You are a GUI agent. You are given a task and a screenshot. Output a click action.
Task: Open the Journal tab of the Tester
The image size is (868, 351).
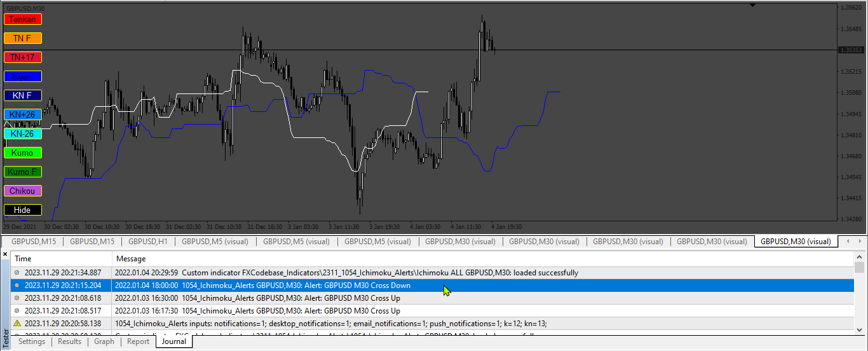[x=174, y=341]
